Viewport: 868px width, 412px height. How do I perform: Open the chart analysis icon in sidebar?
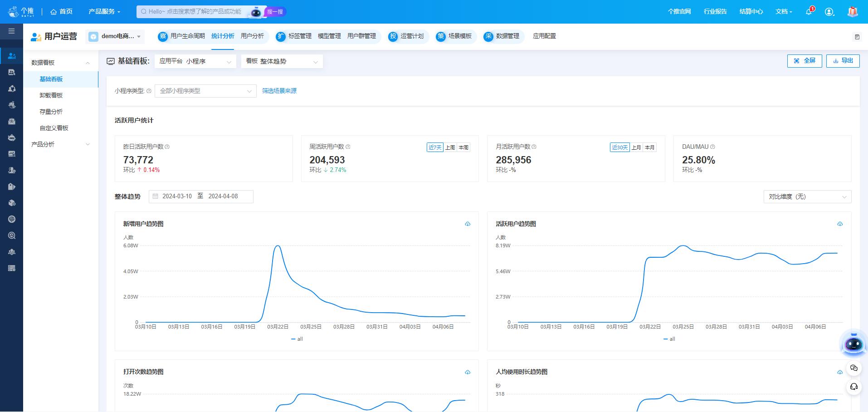point(12,154)
